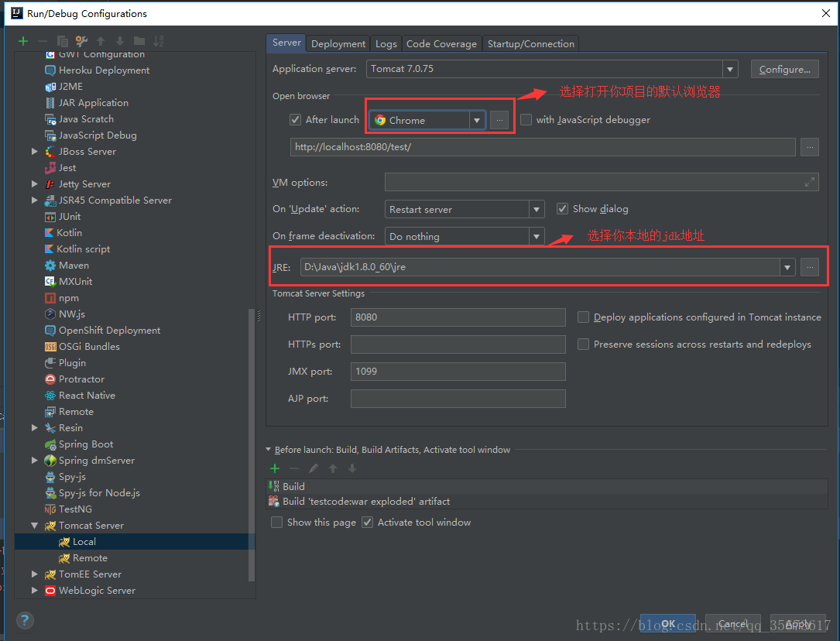Viewport: 840px width, 641px height.
Task: Move the Before launch task down
Action: [352, 468]
